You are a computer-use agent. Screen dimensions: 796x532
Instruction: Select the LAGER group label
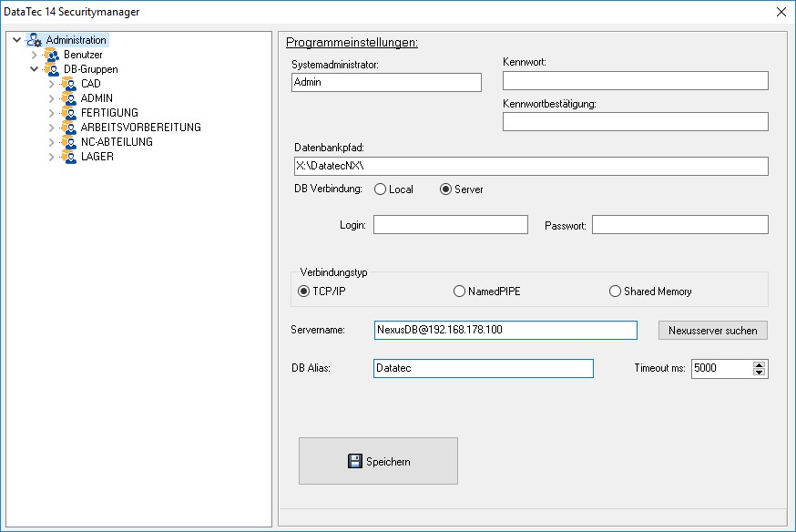click(x=97, y=157)
